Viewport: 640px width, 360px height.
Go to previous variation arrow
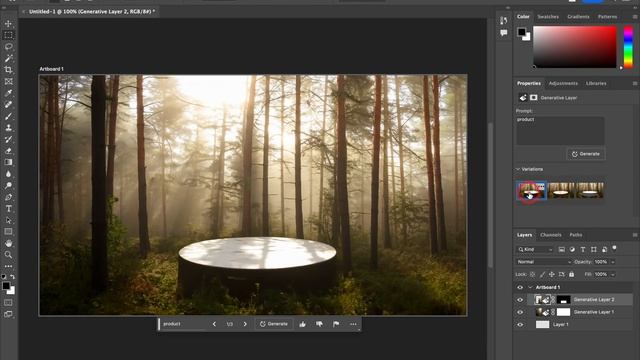pos(214,324)
